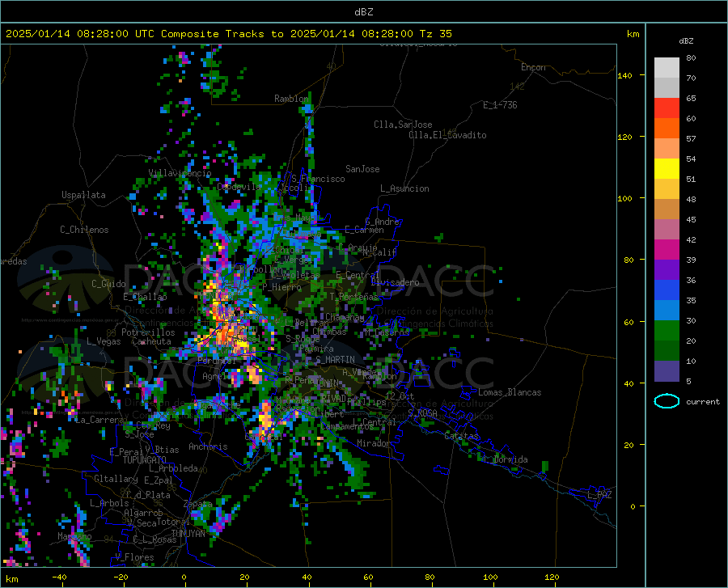728x588 pixels.
Task: Click the 'Uspallata' map label
Action: click(83, 195)
